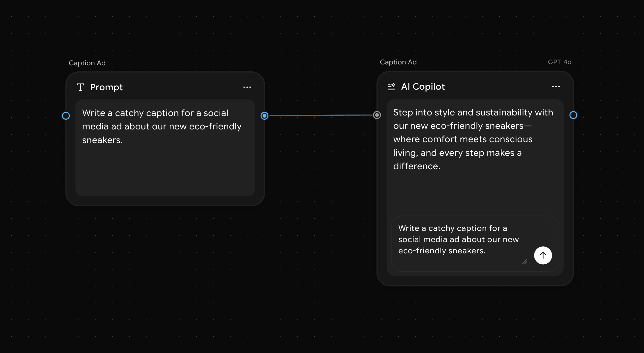
Task: Click the send arrow button in Copilot
Action: pyautogui.click(x=543, y=255)
